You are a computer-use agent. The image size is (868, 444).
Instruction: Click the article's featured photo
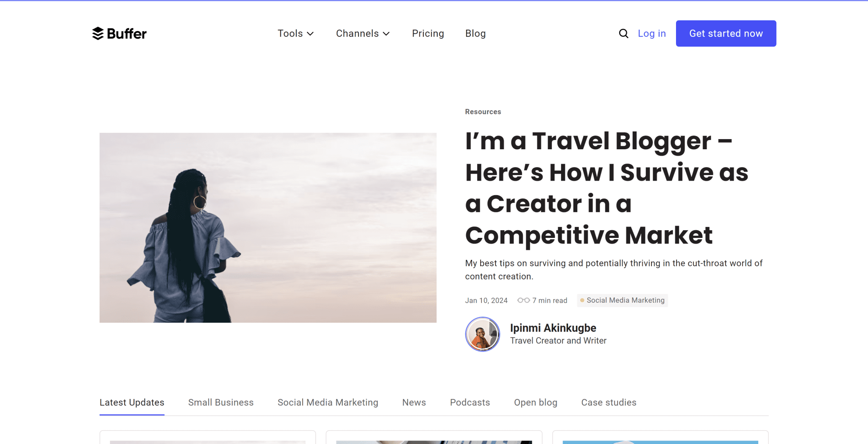(x=267, y=227)
